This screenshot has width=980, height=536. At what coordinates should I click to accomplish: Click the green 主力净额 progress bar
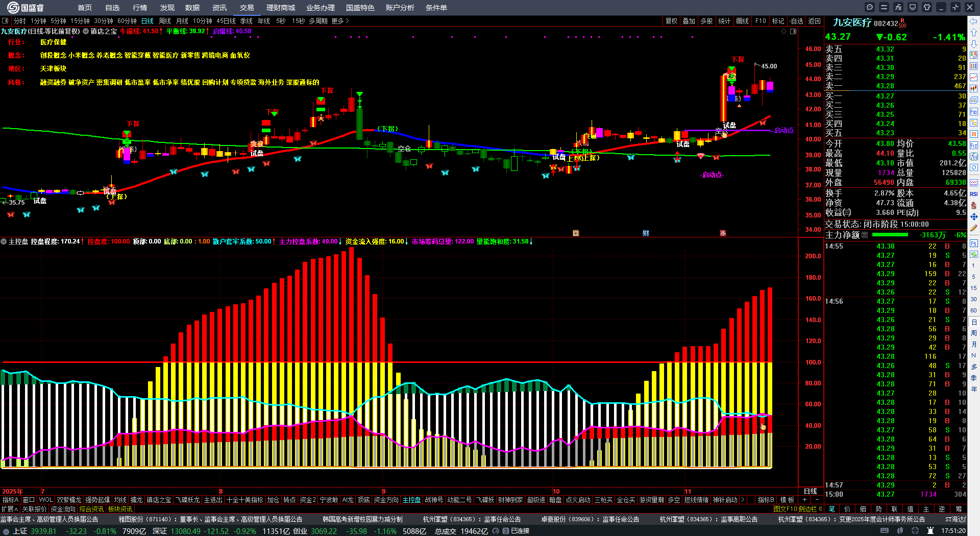tap(890, 235)
